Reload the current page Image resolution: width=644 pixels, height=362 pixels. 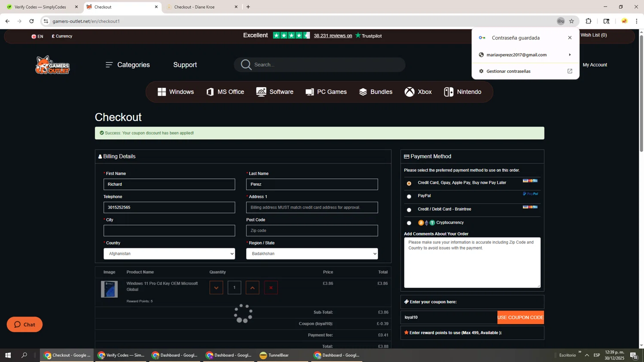[31, 21]
